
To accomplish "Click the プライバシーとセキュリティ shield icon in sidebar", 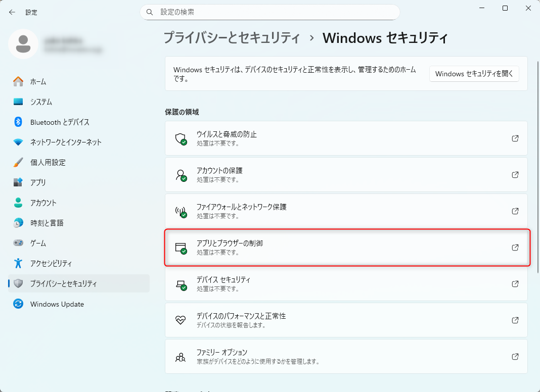I will (18, 283).
